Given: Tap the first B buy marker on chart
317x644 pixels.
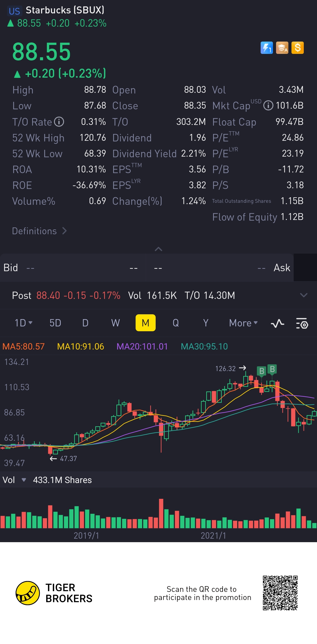Looking at the screenshot, I should [262, 371].
